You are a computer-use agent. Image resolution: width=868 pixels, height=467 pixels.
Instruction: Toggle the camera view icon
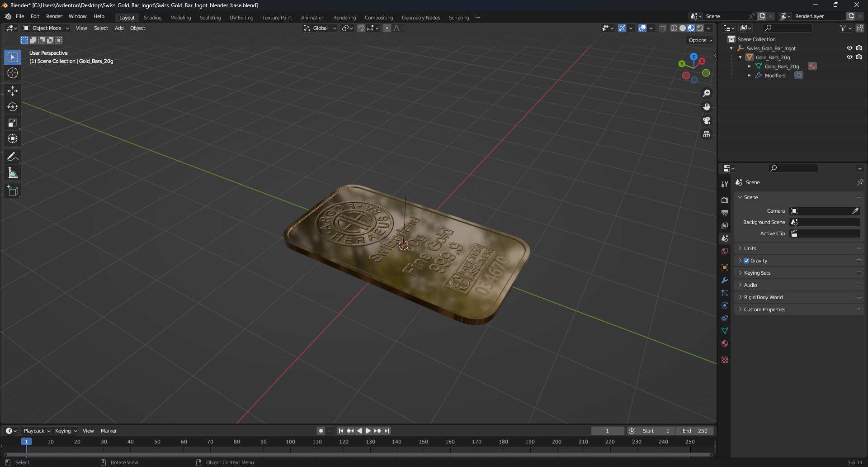pos(707,120)
